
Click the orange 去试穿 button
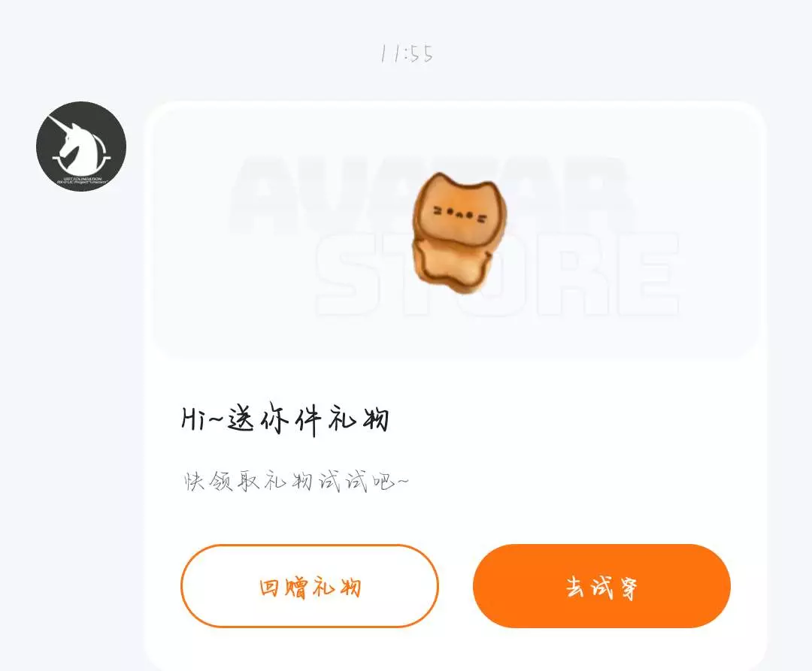click(601, 586)
